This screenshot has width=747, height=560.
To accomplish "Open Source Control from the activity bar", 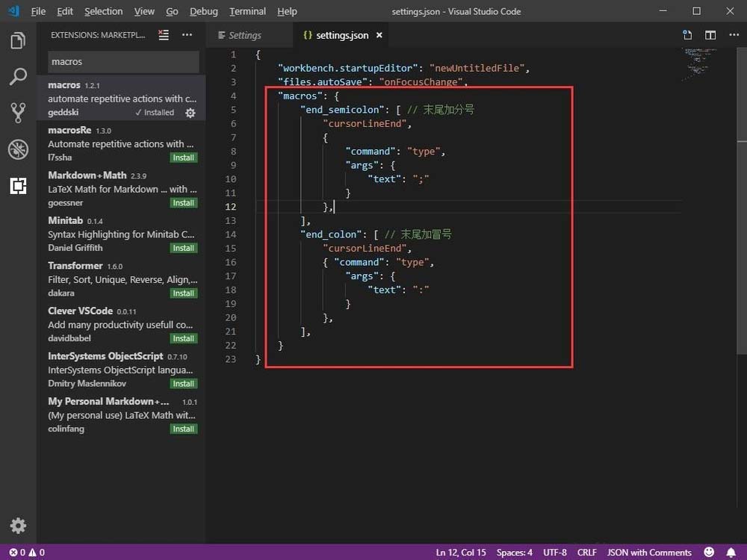I will [x=18, y=113].
